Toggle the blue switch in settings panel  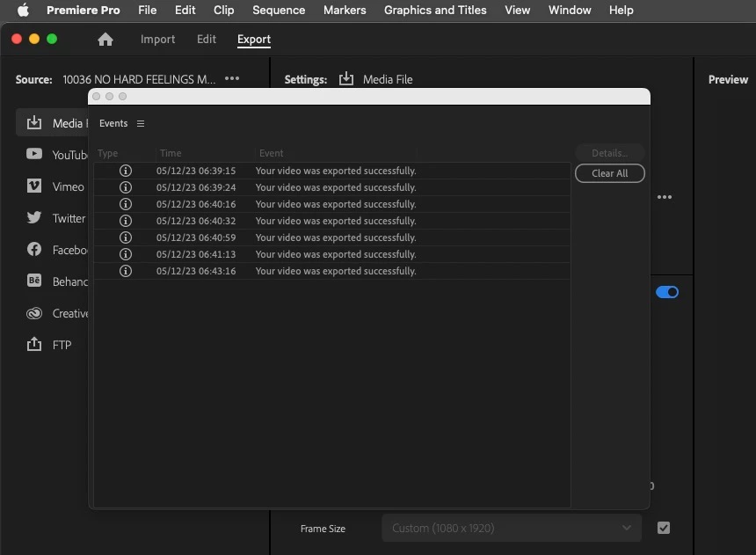[x=667, y=292]
